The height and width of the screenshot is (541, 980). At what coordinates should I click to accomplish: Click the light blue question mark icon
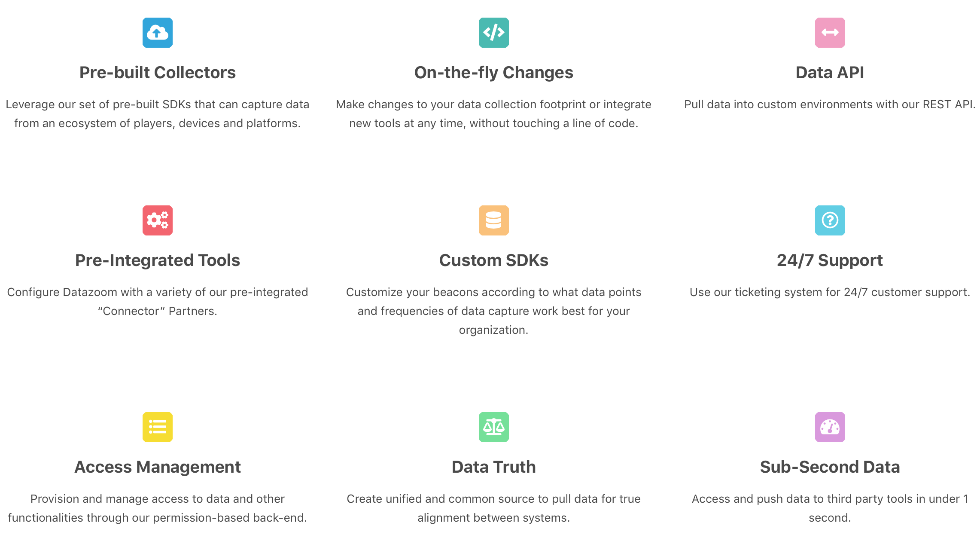[830, 220]
